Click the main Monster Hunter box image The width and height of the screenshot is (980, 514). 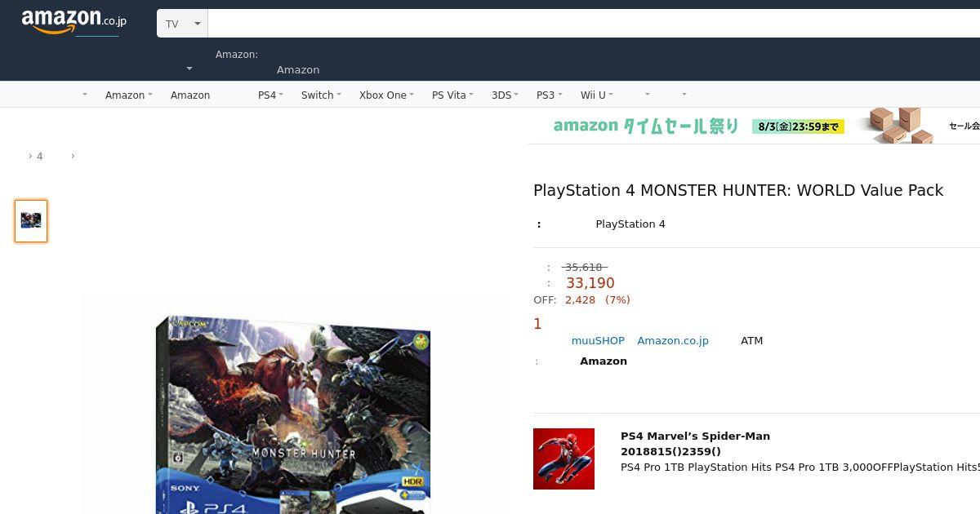(x=293, y=414)
